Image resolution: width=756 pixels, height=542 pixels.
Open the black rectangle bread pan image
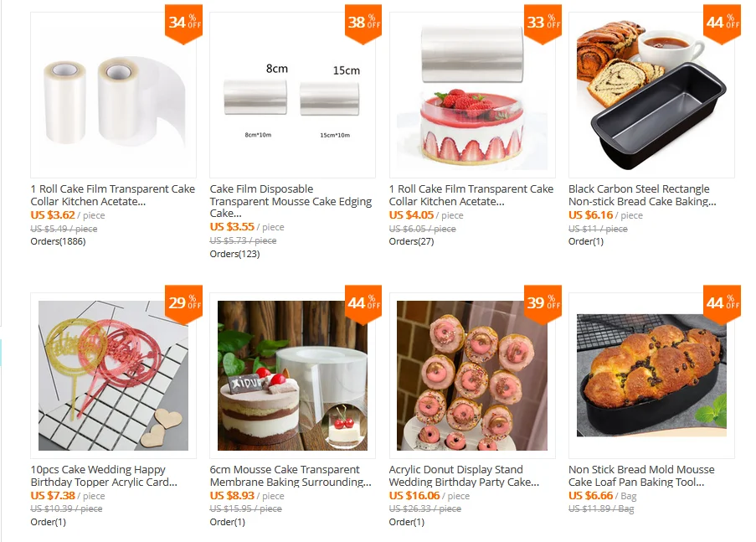[651, 95]
